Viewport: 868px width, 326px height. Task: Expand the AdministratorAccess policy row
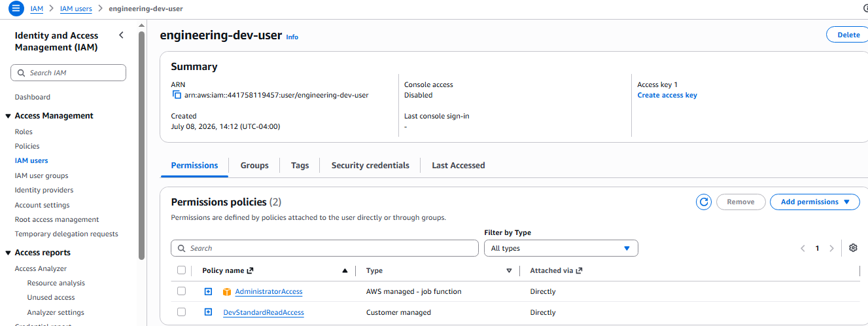[208, 291]
